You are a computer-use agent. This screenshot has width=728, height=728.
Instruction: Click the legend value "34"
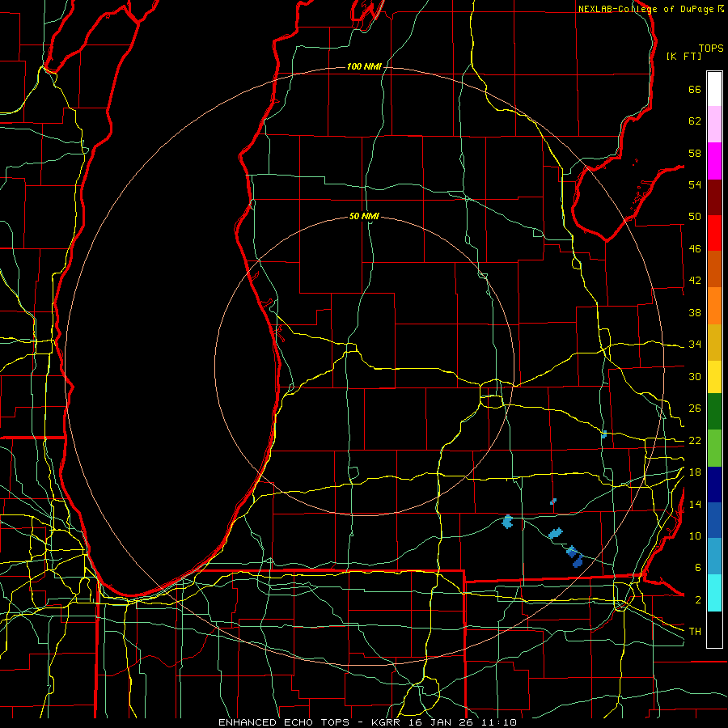[x=695, y=345]
